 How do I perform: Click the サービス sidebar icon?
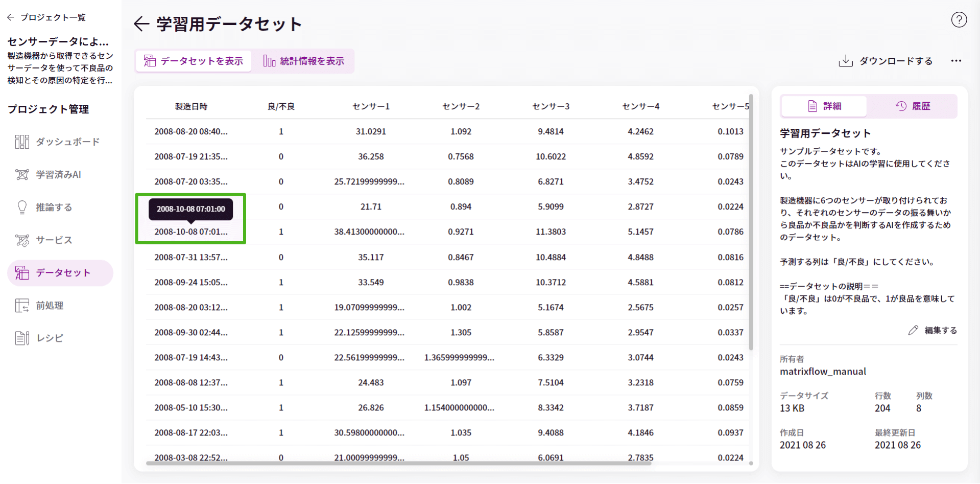tap(22, 240)
